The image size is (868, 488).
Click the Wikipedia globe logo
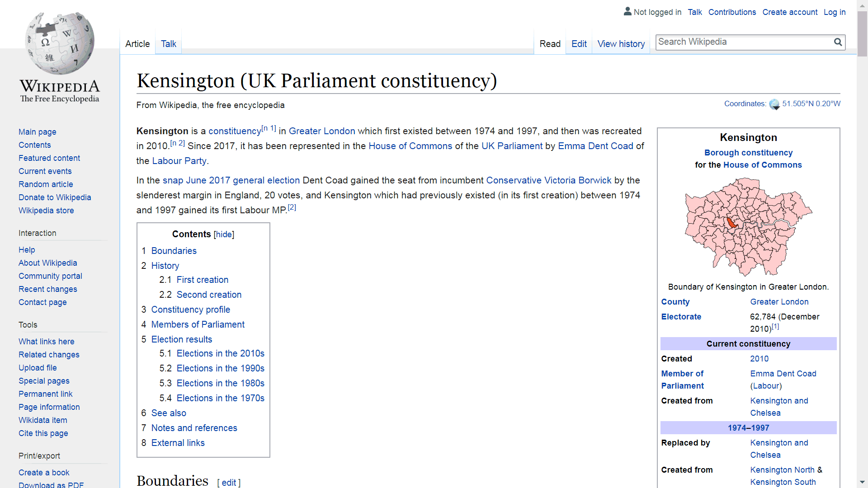pos(60,43)
